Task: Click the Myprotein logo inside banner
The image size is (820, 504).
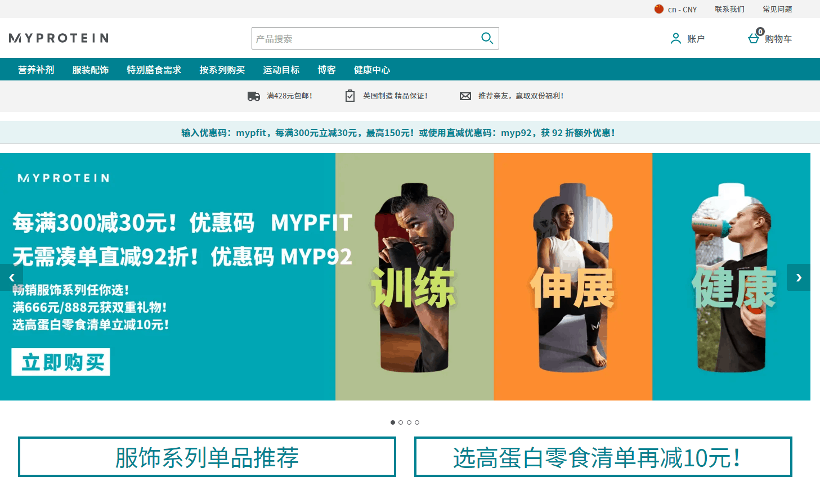Action: tap(64, 178)
